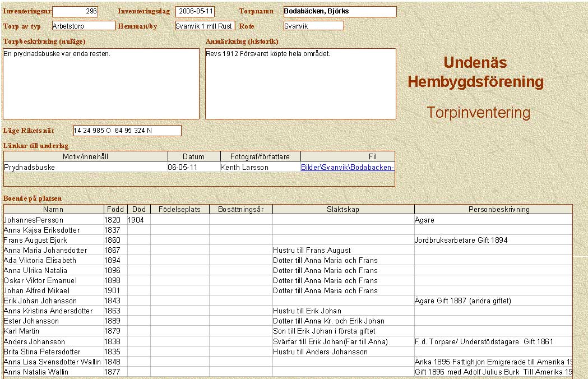Select the Läge Rikets nät coordinates field
This screenshot has width=588, height=379.
tap(127, 131)
